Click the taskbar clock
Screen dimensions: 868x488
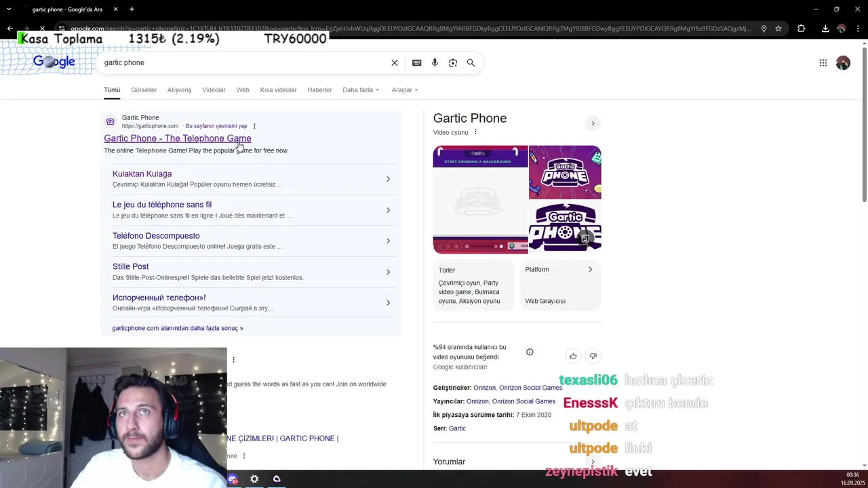tap(853, 479)
